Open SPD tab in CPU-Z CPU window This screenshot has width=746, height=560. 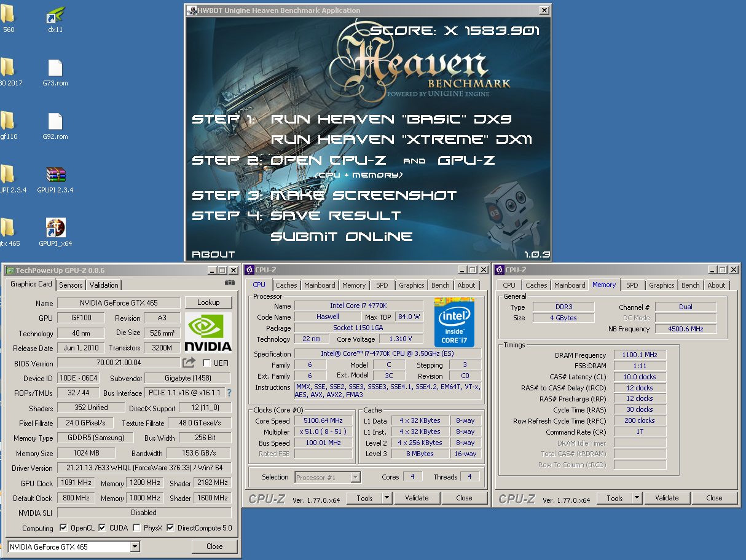(382, 285)
